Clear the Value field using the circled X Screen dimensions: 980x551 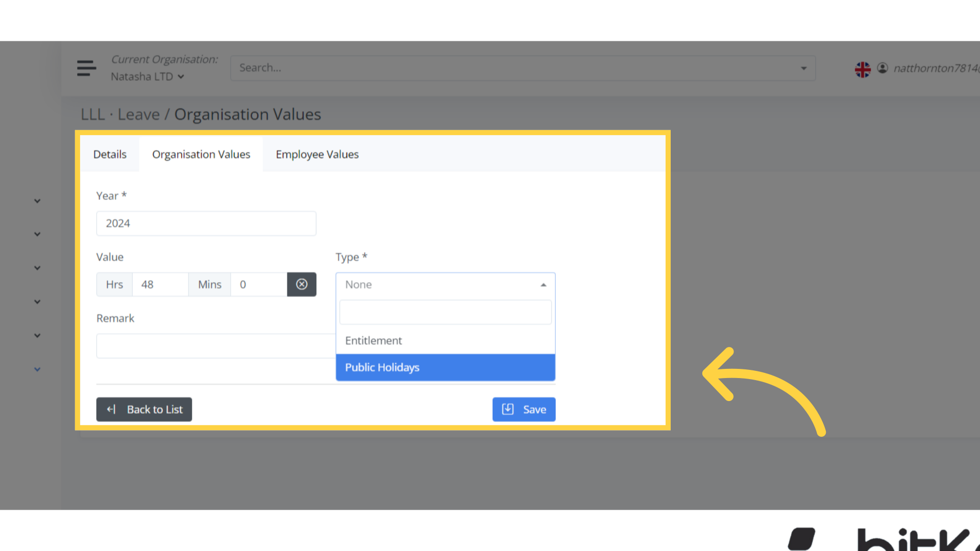(302, 284)
